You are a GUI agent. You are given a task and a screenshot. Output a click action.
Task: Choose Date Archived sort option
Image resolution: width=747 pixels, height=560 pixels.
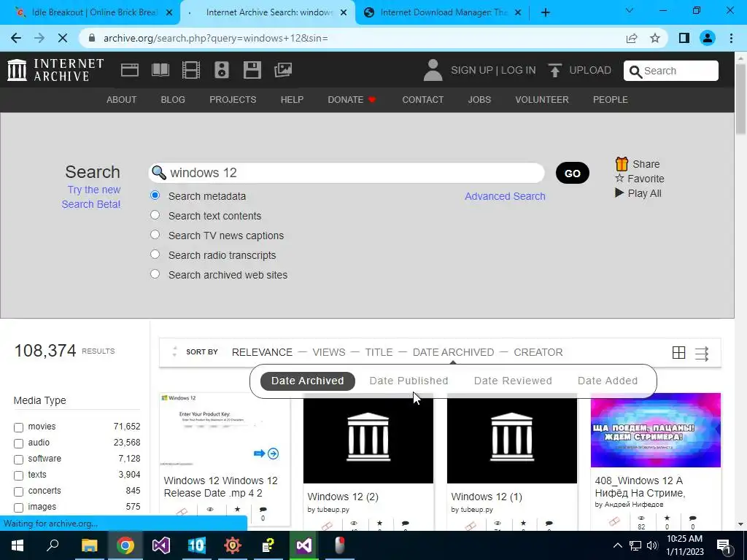(307, 381)
